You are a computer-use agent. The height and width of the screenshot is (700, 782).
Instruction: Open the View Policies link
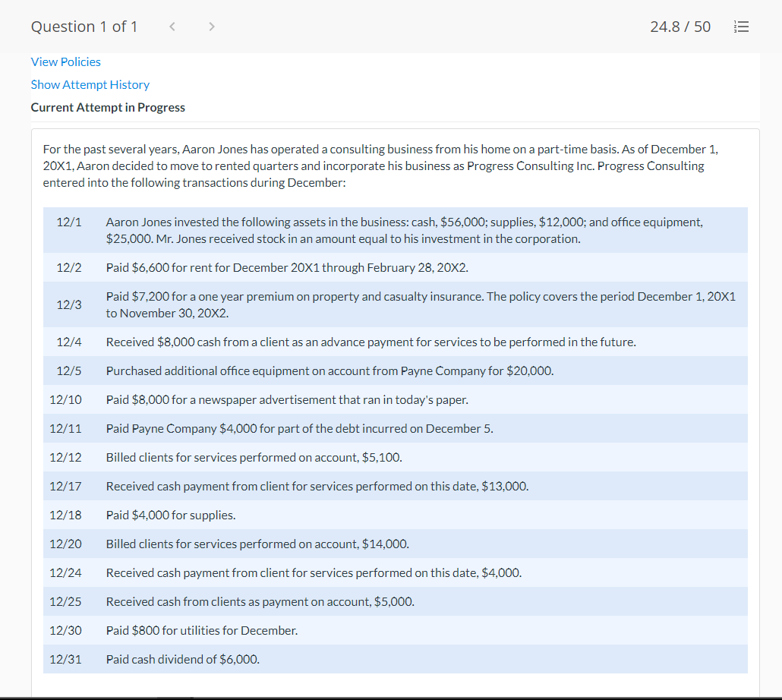[x=66, y=61]
